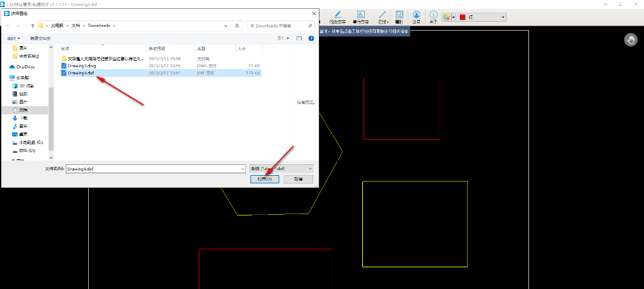
Task: Toggle the preview pane button
Action: tap(299, 38)
